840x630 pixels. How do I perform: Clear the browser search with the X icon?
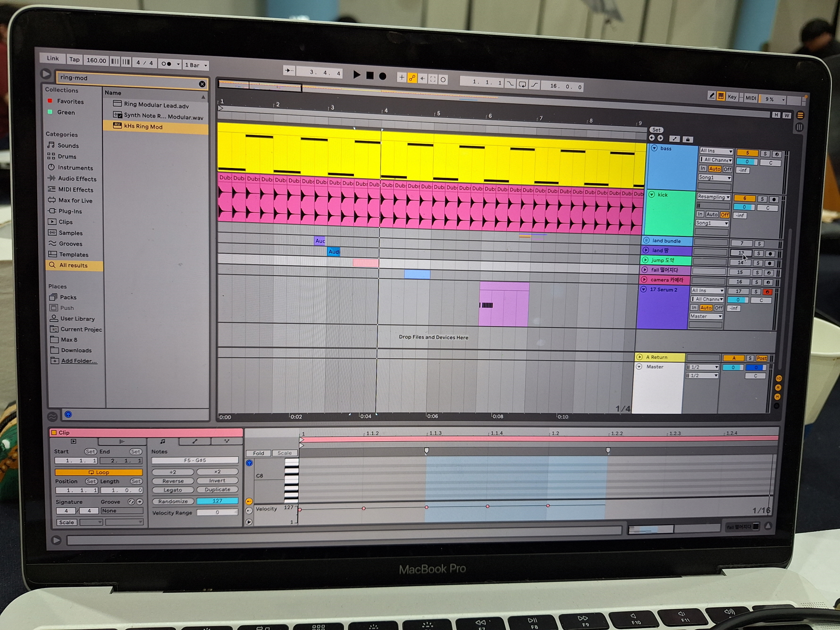tap(202, 84)
